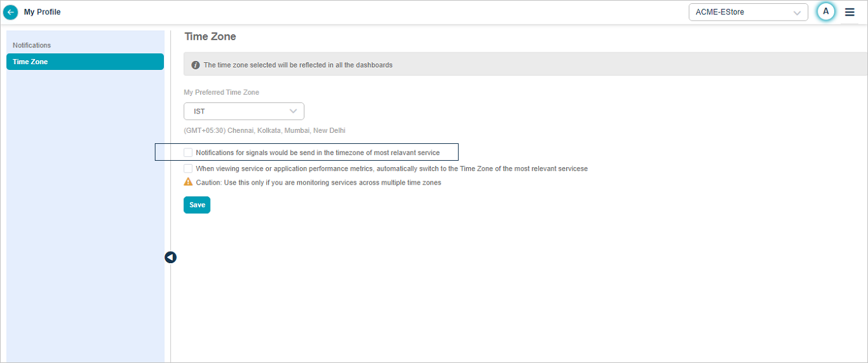868x363 pixels.
Task: Click the My Profile page title
Action: [x=42, y=12]
